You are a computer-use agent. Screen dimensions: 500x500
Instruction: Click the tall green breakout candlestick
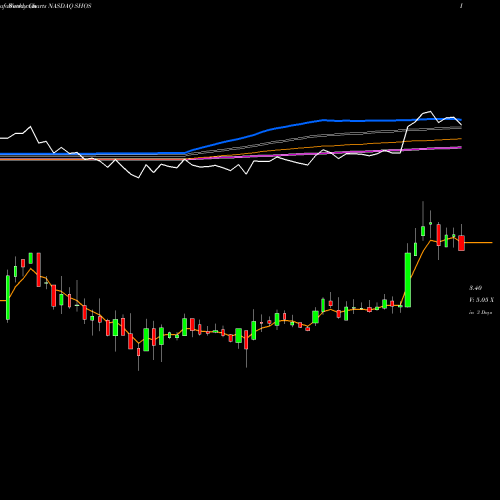[408, 280]
